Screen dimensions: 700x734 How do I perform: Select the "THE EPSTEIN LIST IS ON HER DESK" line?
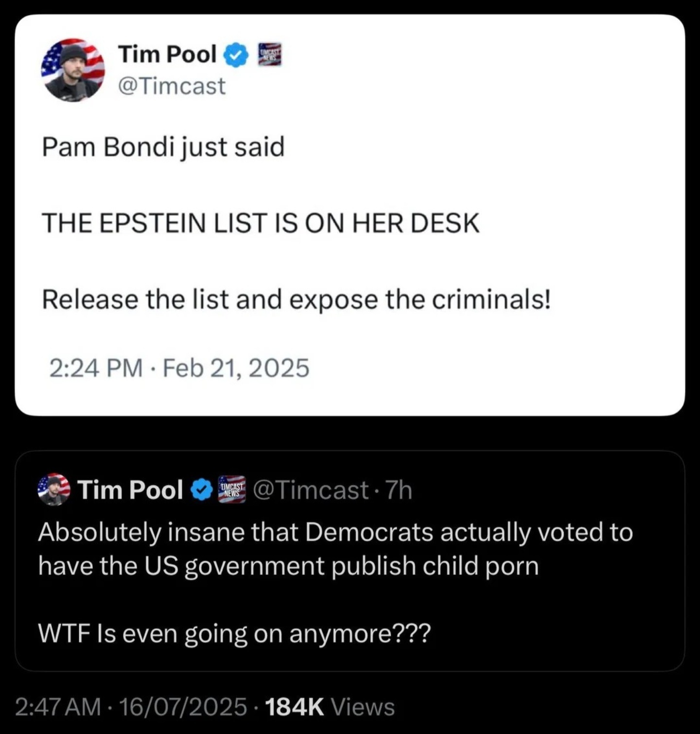click(261, 223)
